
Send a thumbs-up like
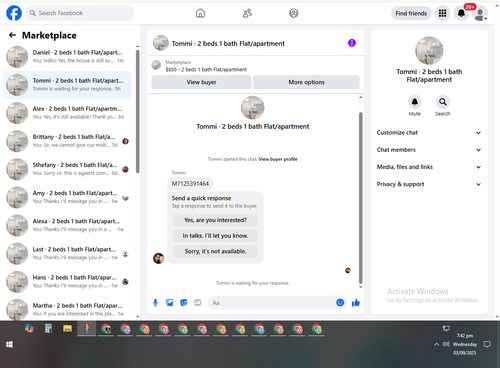coord(356,303)
